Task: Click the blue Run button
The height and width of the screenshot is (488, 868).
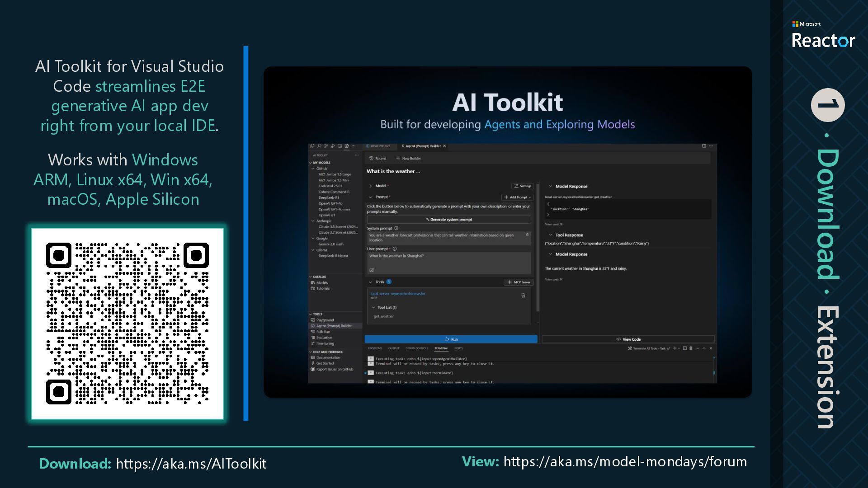Action: click(451, 339)
